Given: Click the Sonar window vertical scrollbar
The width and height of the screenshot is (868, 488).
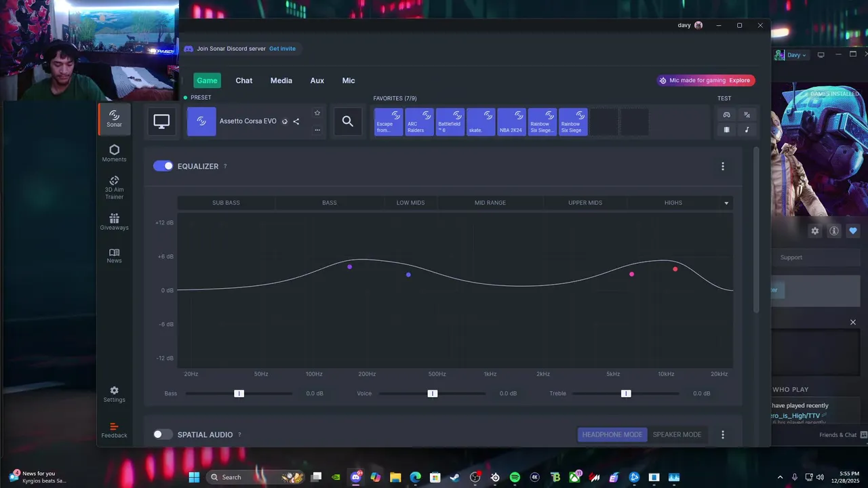Looking at the screenshot, I should click(x=757, y=230).
